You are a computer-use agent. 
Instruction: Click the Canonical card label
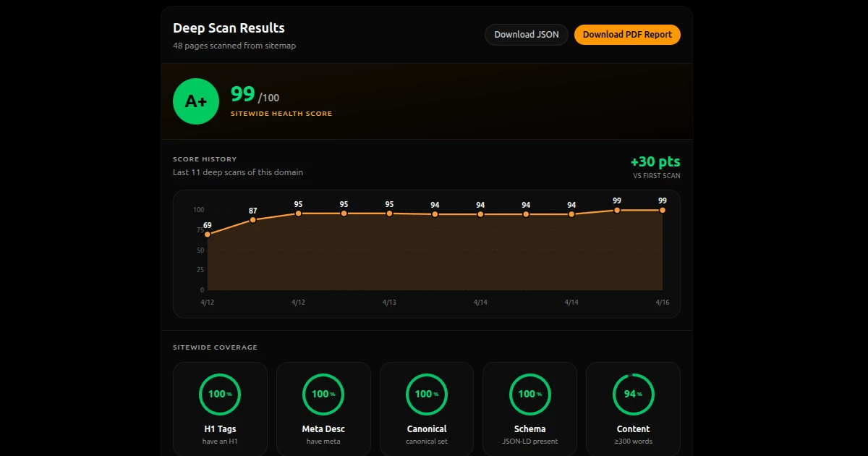point(427,429)
